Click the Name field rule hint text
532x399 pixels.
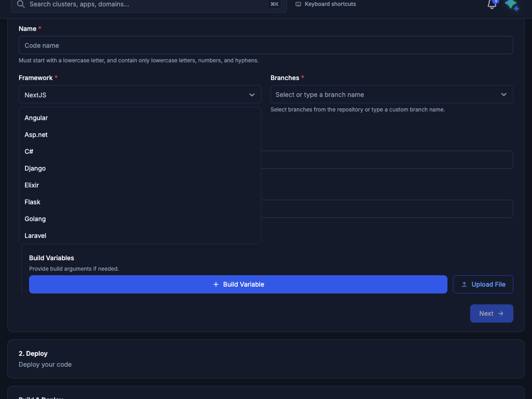[138, 61]
